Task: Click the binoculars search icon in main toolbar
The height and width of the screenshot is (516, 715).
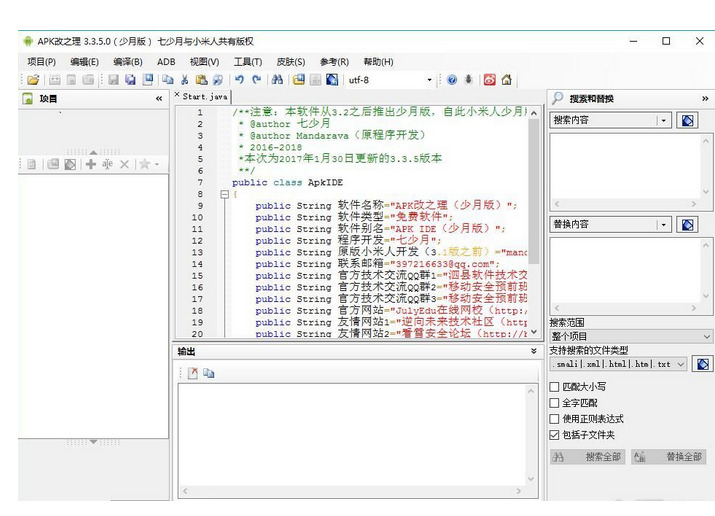Action: tap(277, 80)
